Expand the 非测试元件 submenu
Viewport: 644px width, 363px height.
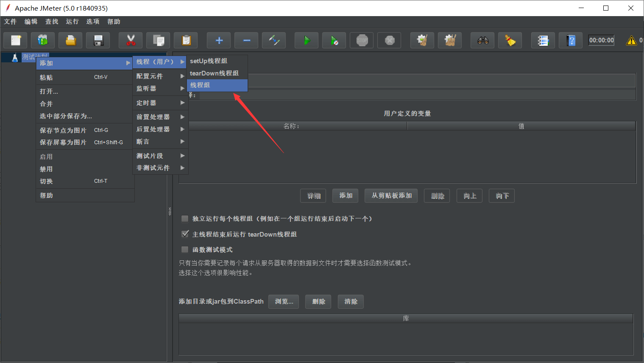[160, 168]
